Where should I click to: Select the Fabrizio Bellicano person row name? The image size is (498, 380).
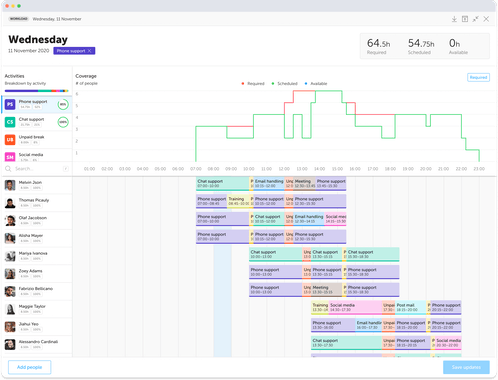[36, 289]
